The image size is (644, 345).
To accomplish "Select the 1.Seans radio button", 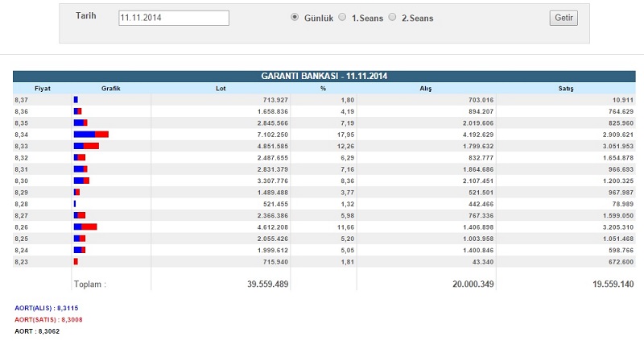I will [342, 17].
